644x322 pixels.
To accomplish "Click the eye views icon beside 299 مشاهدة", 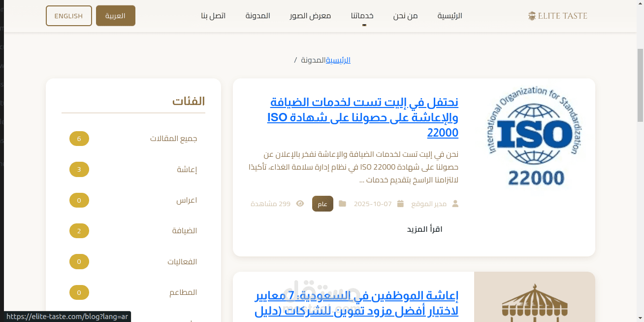I will (x=300, y=204).
